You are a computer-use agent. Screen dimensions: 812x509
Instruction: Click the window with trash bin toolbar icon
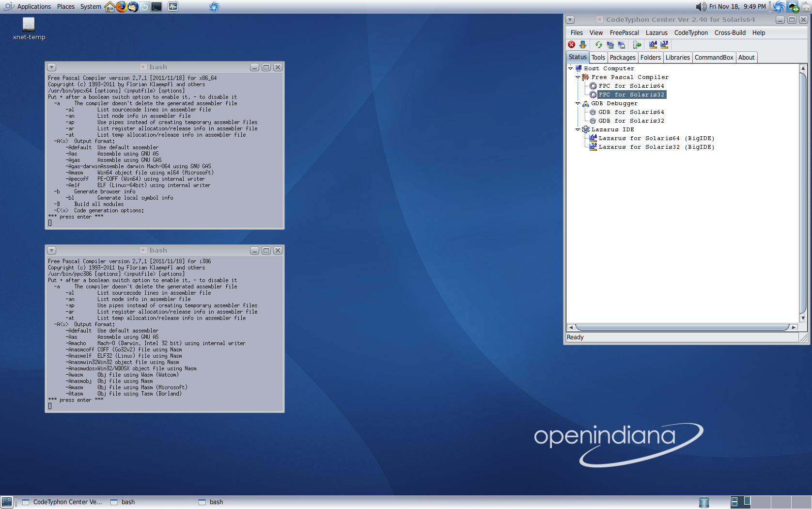click(x=610, y=45)
